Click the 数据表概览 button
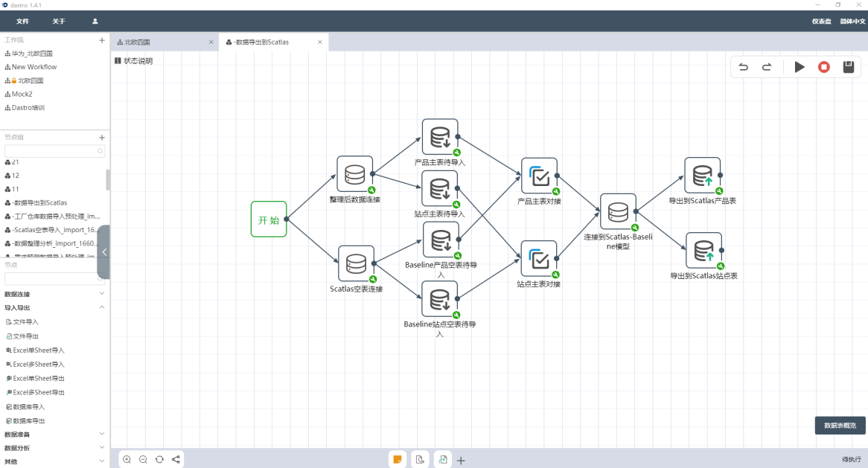868x468 pixels. click(840, 426)
